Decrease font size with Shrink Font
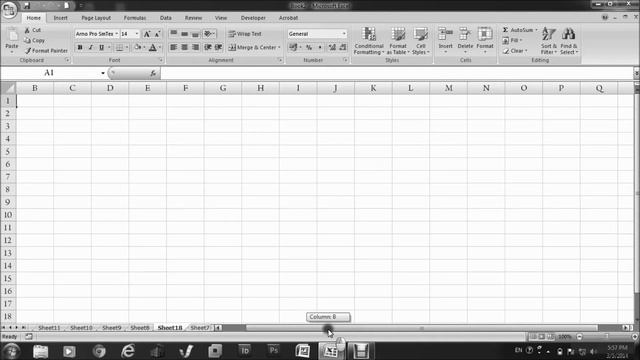 157,34
